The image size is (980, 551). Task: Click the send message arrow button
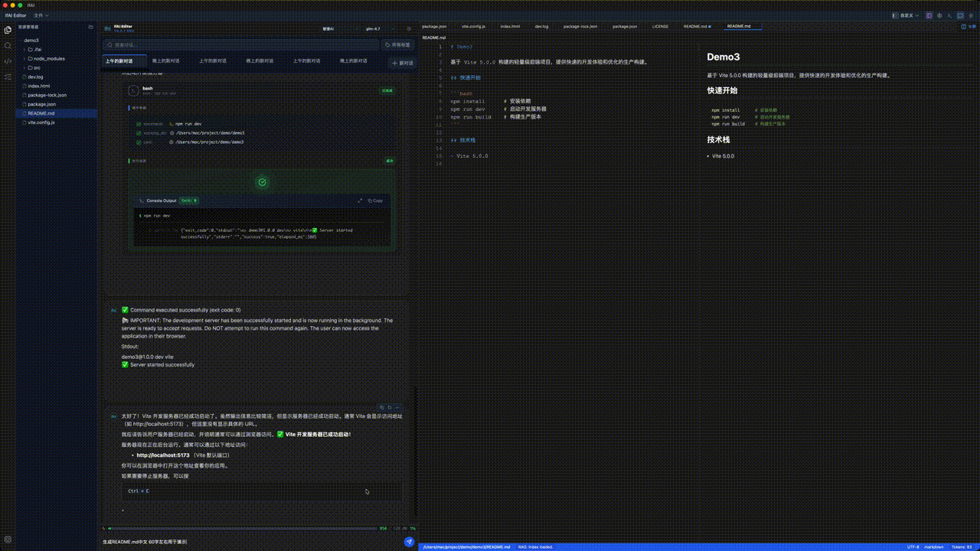click(x=409, y=542)
